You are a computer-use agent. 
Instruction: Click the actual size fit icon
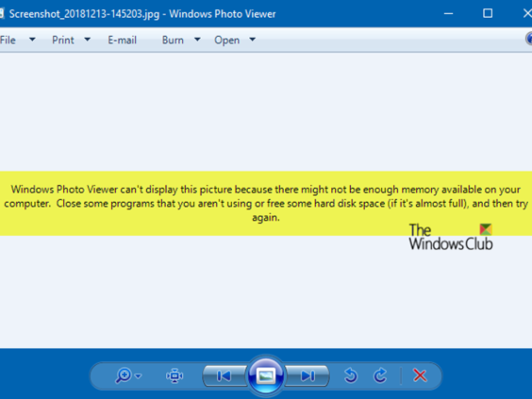(x=175, y=376)
